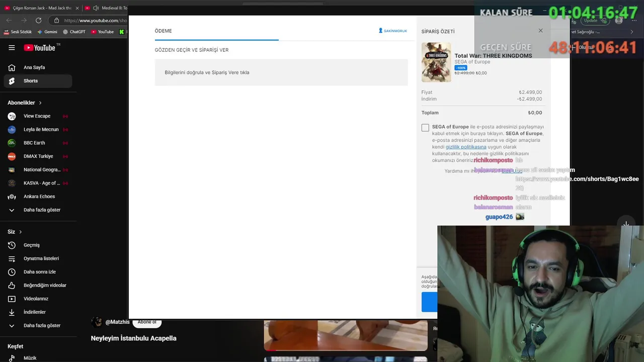644x362 pixels.
Task: Open Oynatma listeleri playlists
Action: (38, 258)
